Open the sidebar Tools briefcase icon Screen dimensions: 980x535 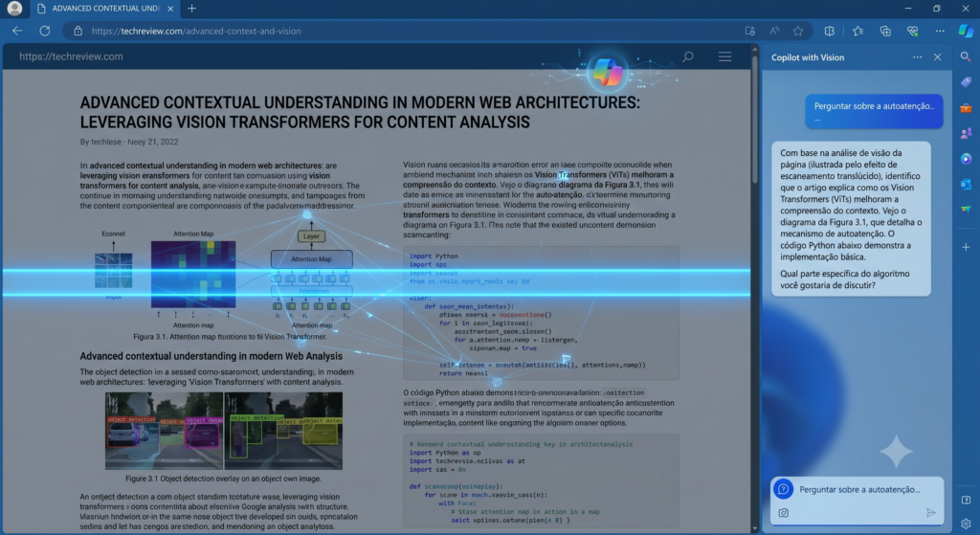[x=966, y=108]
